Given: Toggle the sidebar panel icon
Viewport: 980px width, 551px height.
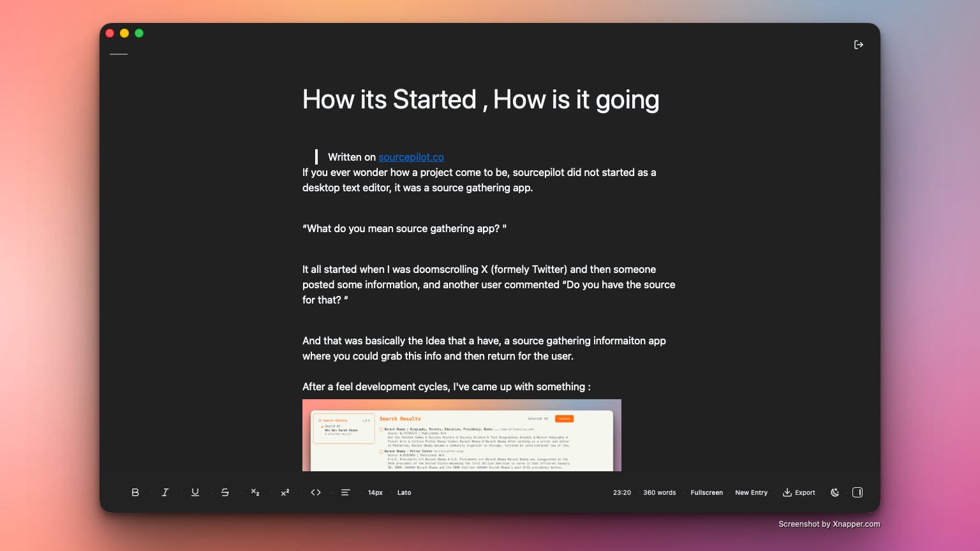Looking at the screenshot, I should 857,492.
